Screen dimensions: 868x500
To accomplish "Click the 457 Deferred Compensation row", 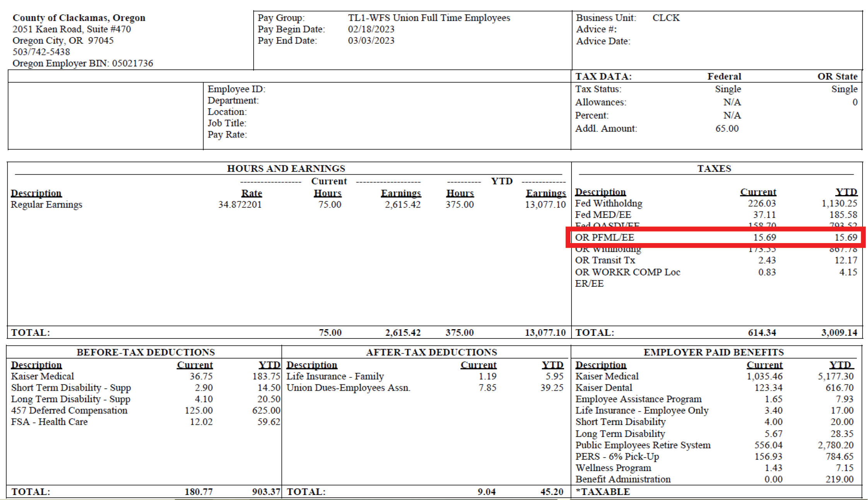I will point(69,410).
